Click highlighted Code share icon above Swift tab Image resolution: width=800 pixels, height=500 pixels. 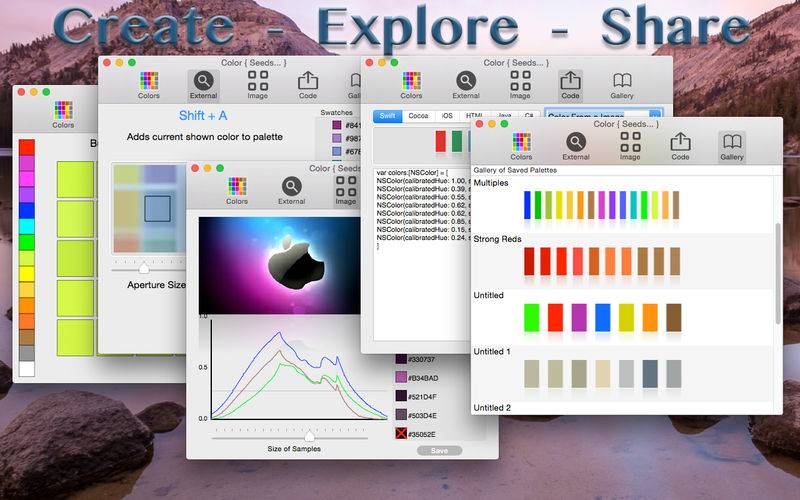[x=570, y=84]
